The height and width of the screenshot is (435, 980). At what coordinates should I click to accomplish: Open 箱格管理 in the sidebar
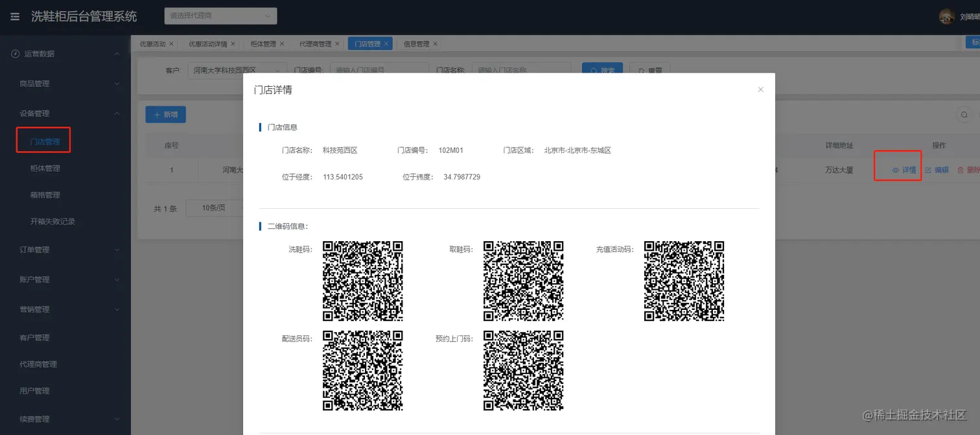click(x=45, y=195)
